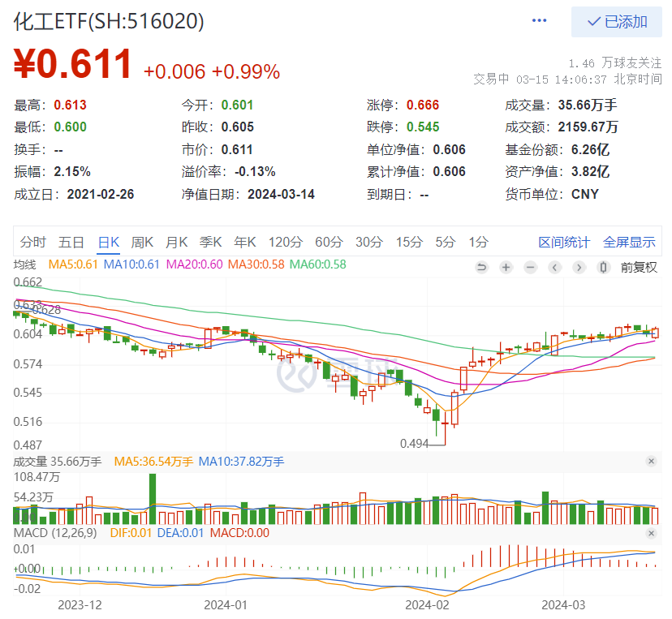Image resolution: width=672 pixels, height=619 pixels.
Task: Close the MACD indicator panel
Action: (x=652, y=534)
